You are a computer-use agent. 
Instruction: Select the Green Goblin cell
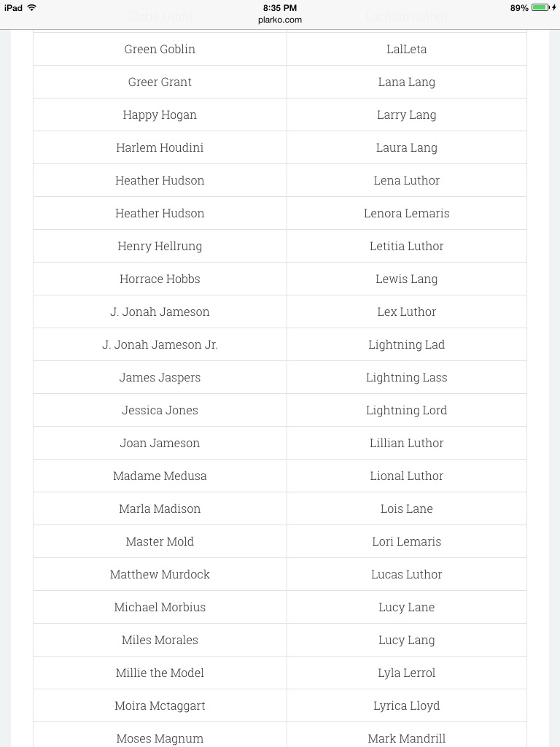tap(160, 49)
